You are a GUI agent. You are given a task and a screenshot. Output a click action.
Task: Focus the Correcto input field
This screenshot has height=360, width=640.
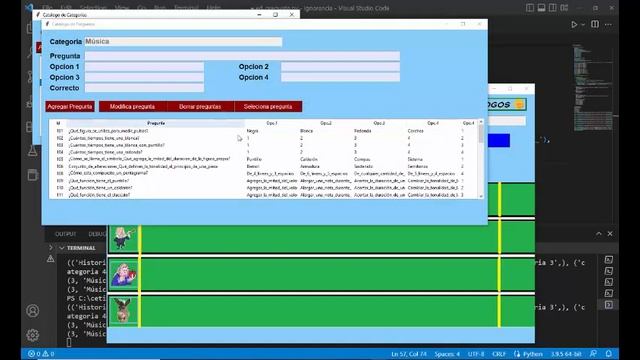click(x=144, y=88)
